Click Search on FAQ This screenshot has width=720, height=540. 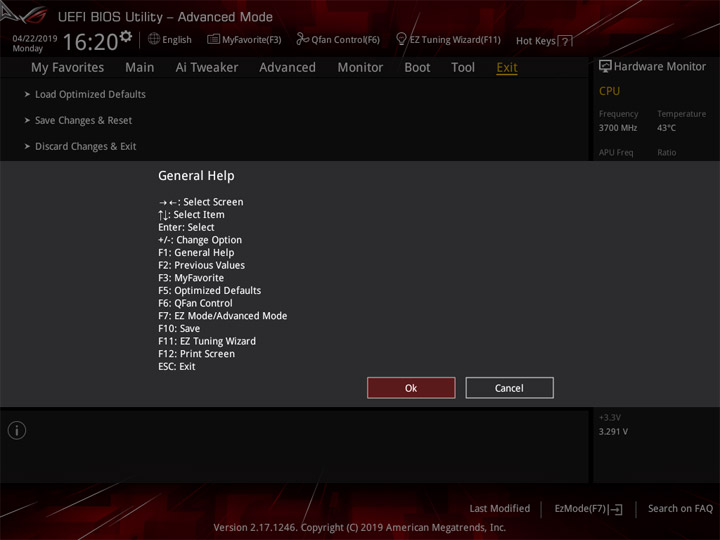click(681, 508)
